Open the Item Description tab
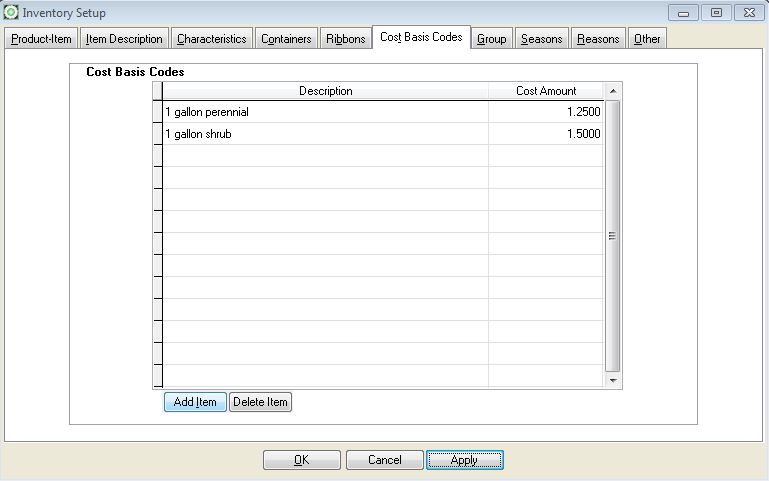The image size is (769, 481). [x=124, y=39]
